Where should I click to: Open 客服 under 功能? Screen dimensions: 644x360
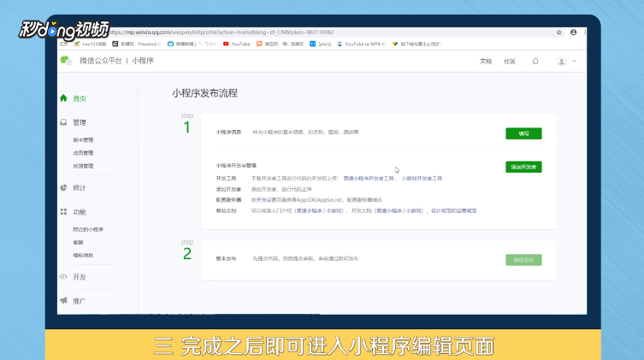coord(78,242)
